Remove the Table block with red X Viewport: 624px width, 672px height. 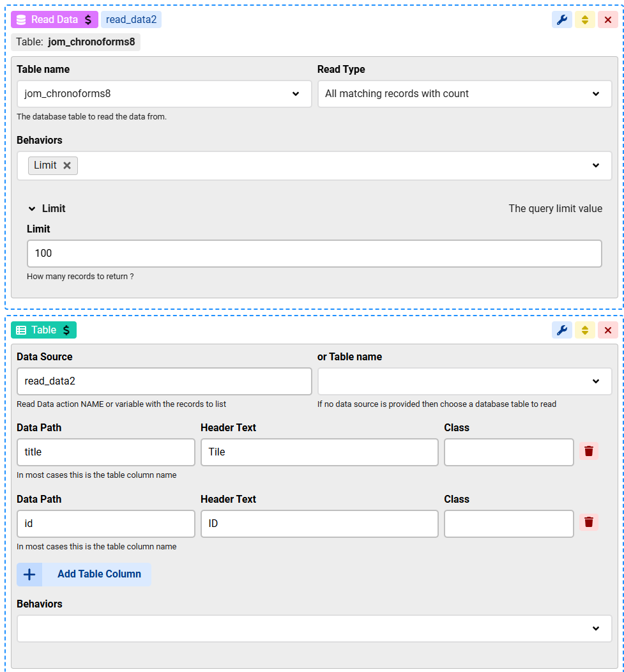607,330
